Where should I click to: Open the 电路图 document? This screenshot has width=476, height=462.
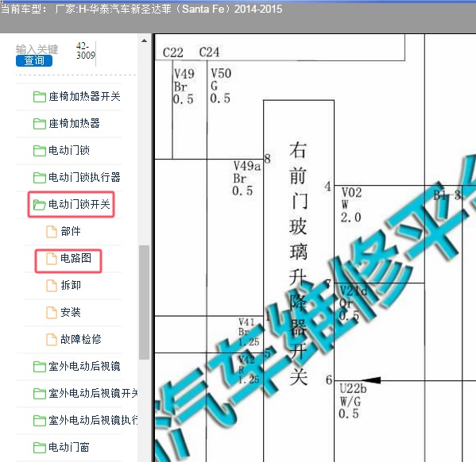[68, 259]
